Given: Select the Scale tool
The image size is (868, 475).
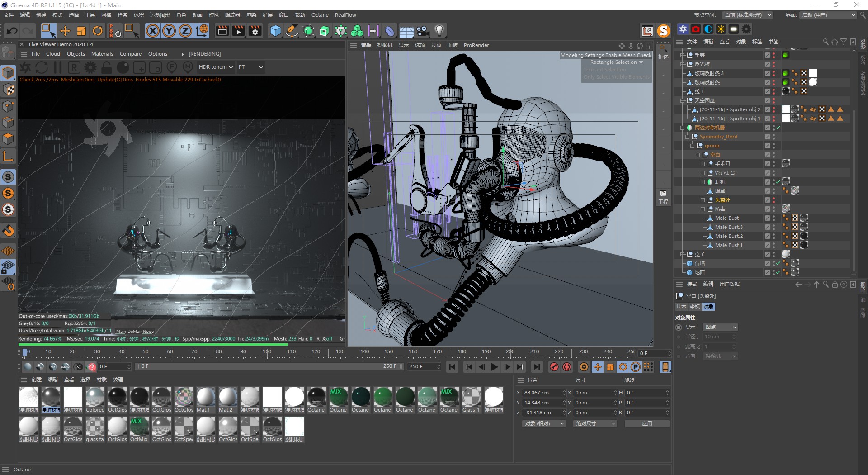Looking at the screenshot, I should (81, 31).
